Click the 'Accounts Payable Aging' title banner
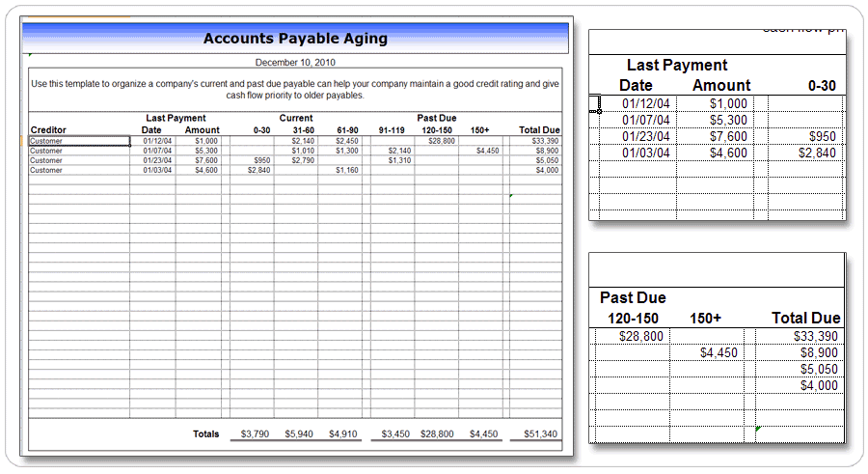 [x=295, y=39]
